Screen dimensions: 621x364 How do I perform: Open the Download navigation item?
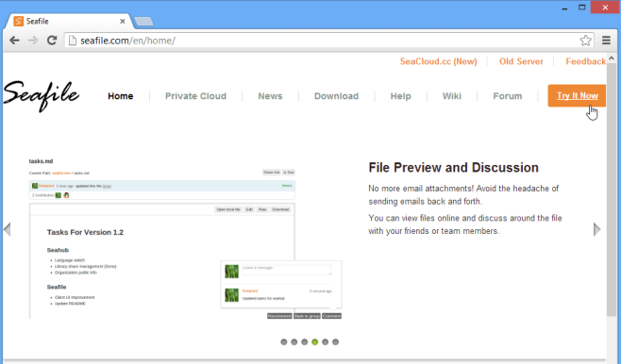coord(336,96)
